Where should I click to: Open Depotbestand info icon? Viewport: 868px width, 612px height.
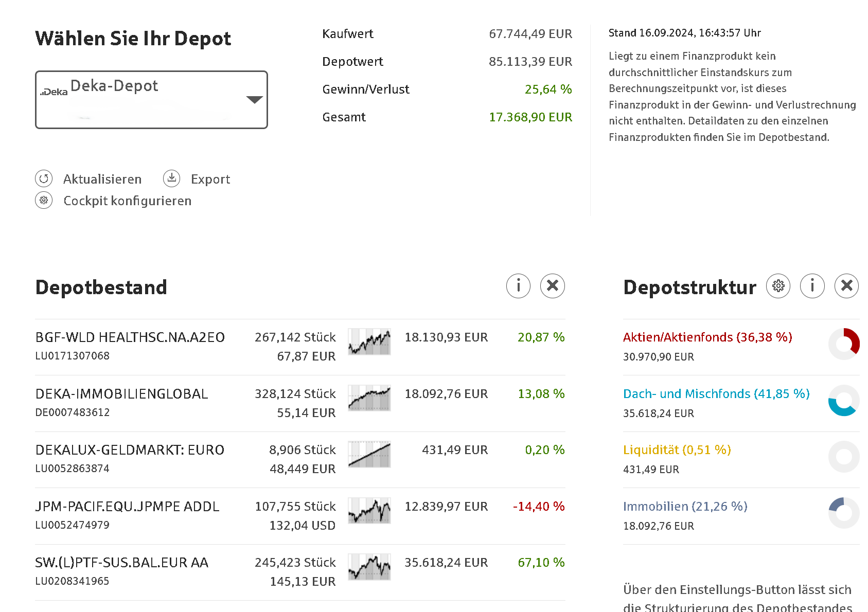518,286
